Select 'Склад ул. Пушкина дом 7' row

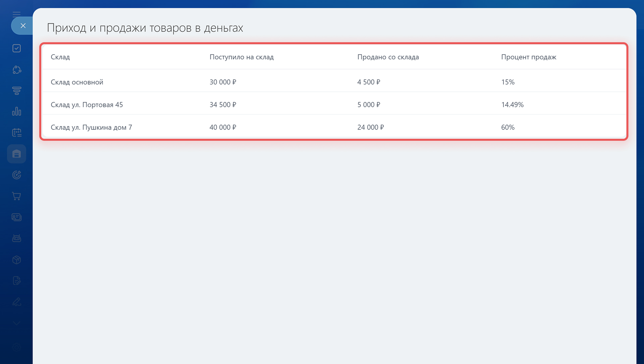(91, 127)
